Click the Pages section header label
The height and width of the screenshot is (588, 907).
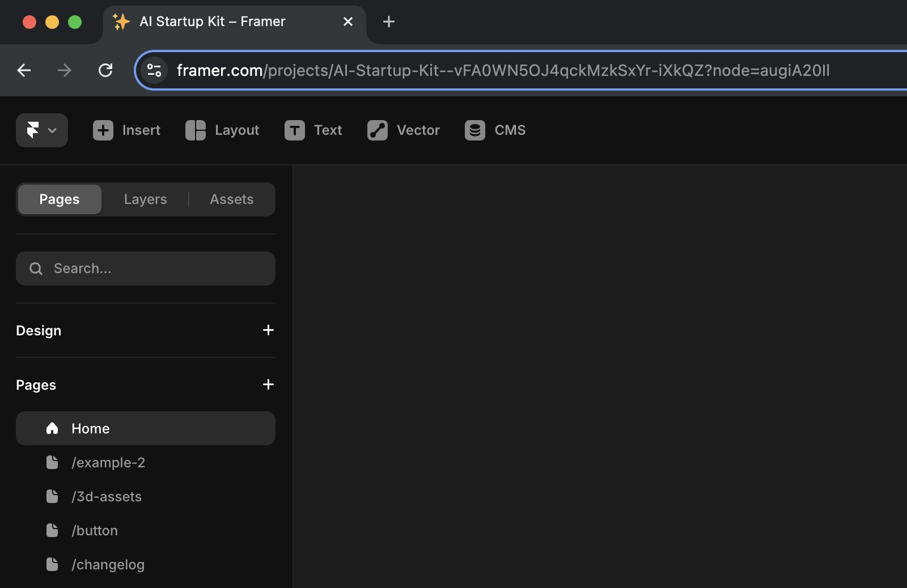coord(36,385)
